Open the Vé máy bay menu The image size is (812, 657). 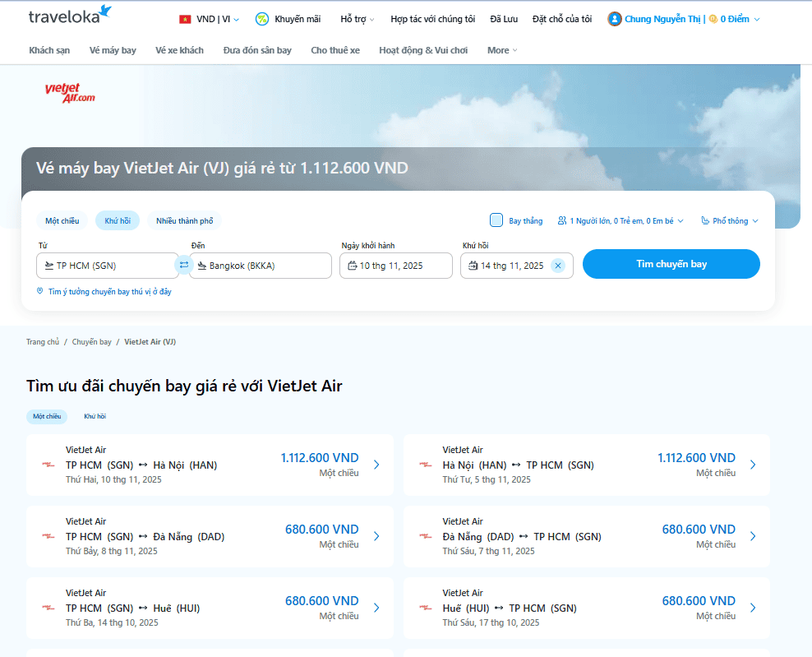[113, 50]
